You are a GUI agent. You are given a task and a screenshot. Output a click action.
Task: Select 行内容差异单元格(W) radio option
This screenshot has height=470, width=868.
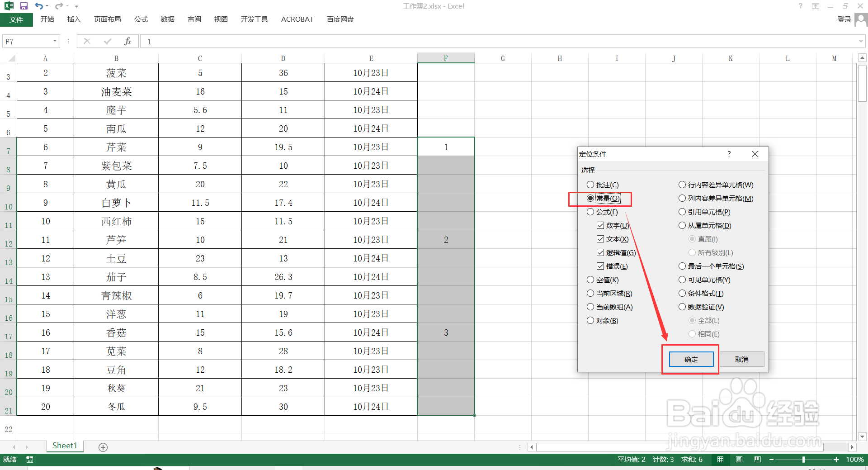[716, 185]
